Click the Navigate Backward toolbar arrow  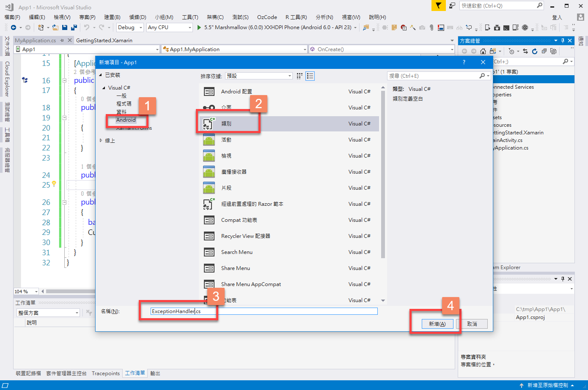tap(14, 27)
